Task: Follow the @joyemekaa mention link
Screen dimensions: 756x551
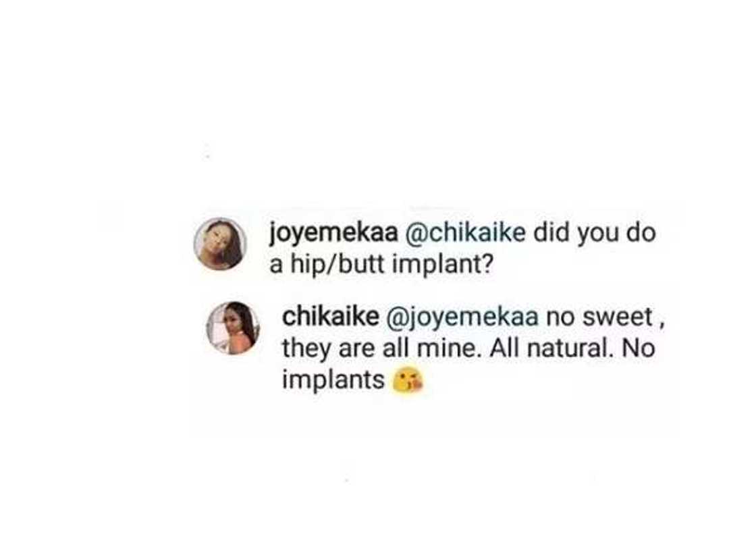Action: [462, 317]
